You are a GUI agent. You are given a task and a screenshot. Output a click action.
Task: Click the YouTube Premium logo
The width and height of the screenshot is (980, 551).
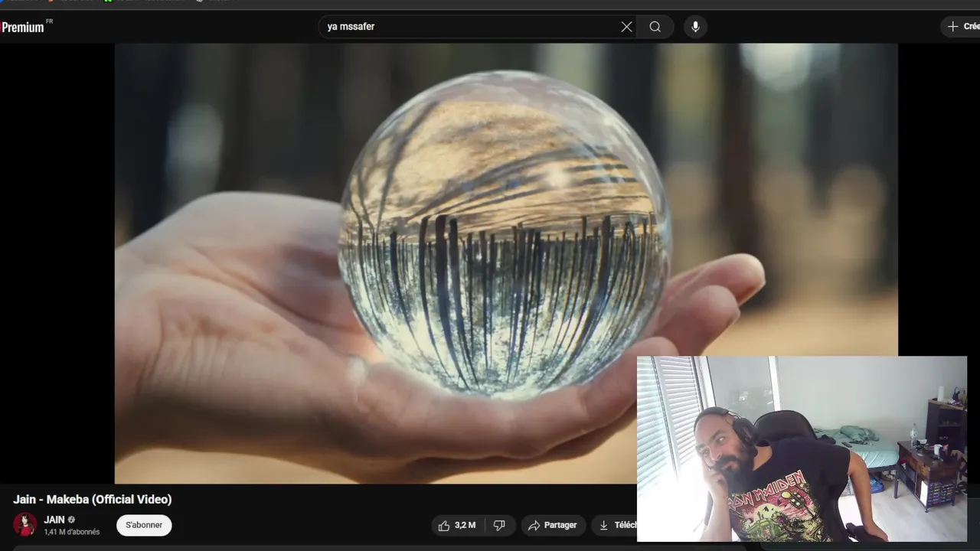click(23, 27)
